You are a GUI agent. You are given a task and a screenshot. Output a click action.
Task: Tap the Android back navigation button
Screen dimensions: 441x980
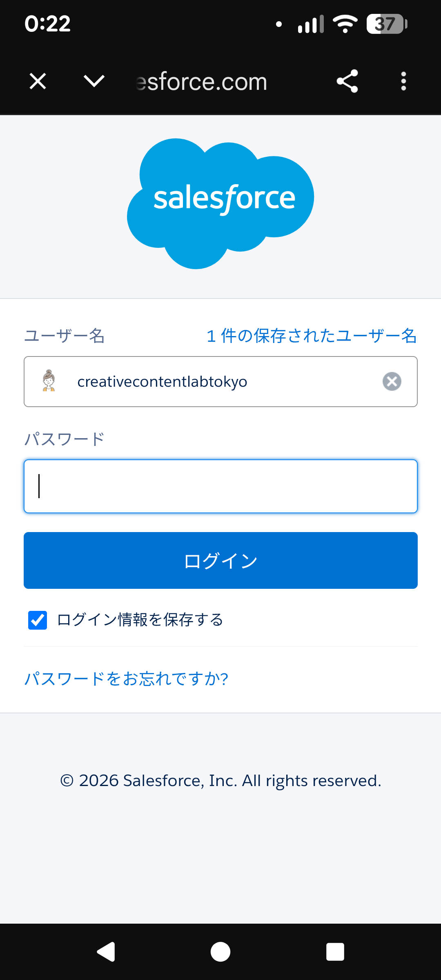106,952
